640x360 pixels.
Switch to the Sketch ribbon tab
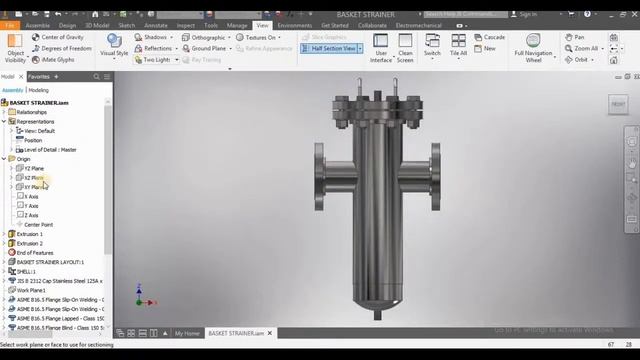127,25
